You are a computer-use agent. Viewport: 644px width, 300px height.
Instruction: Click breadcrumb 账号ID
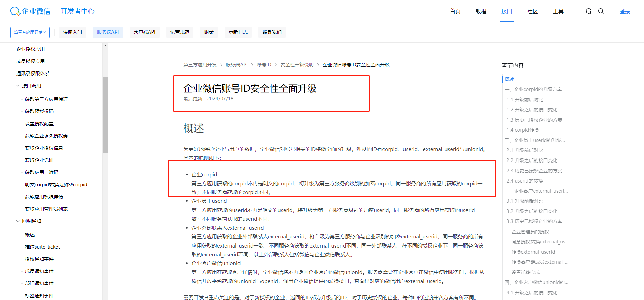tap(264, 65)
